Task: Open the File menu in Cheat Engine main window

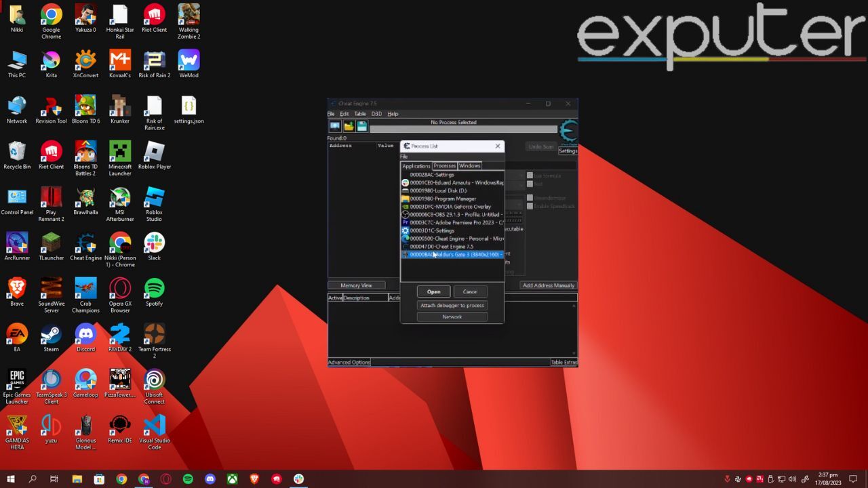Action: click(x=332, y=114)
